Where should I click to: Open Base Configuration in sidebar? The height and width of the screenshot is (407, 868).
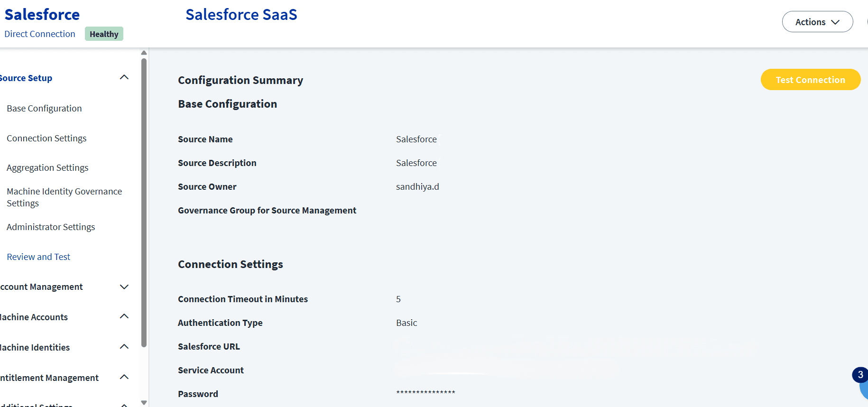[x=44, y=108]
